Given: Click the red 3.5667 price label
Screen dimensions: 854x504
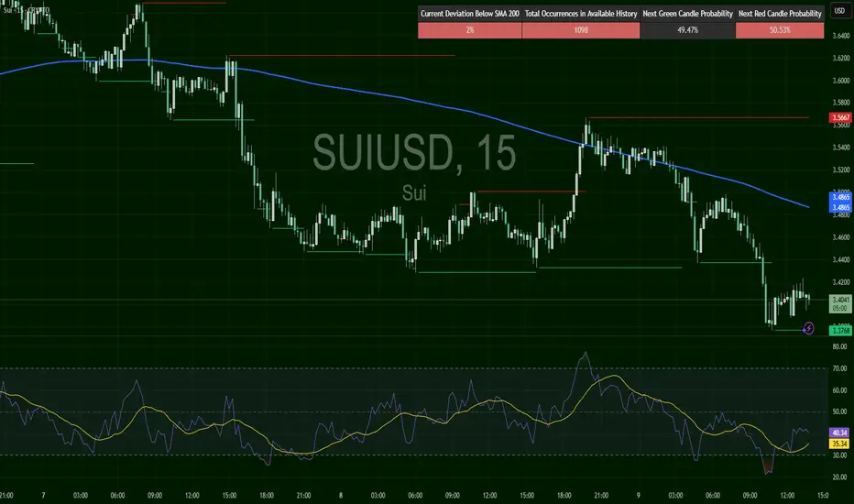Looking at the screenshot, I should pos(840,117).
